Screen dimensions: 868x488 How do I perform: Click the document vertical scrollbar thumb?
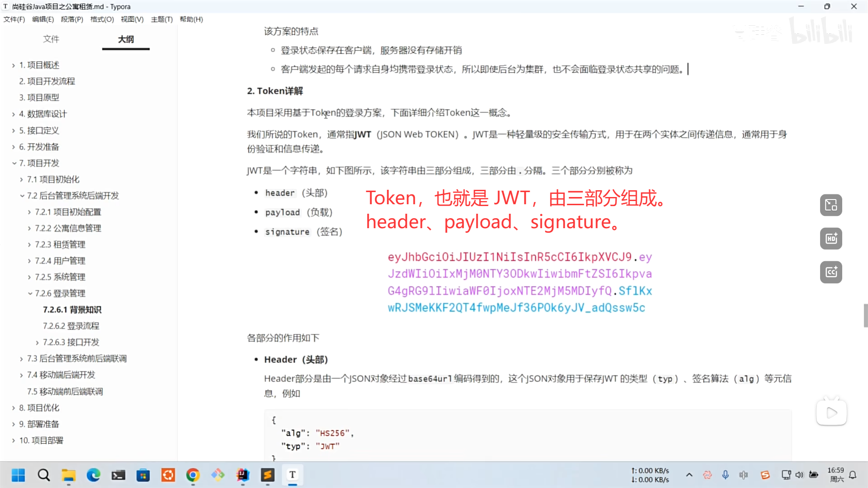(x=865, y=315)
